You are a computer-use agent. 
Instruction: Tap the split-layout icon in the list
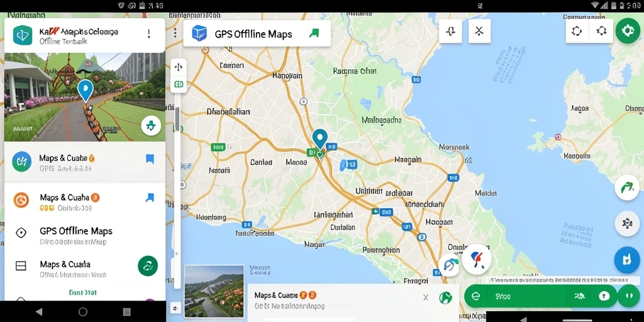(x=21, y=266)
